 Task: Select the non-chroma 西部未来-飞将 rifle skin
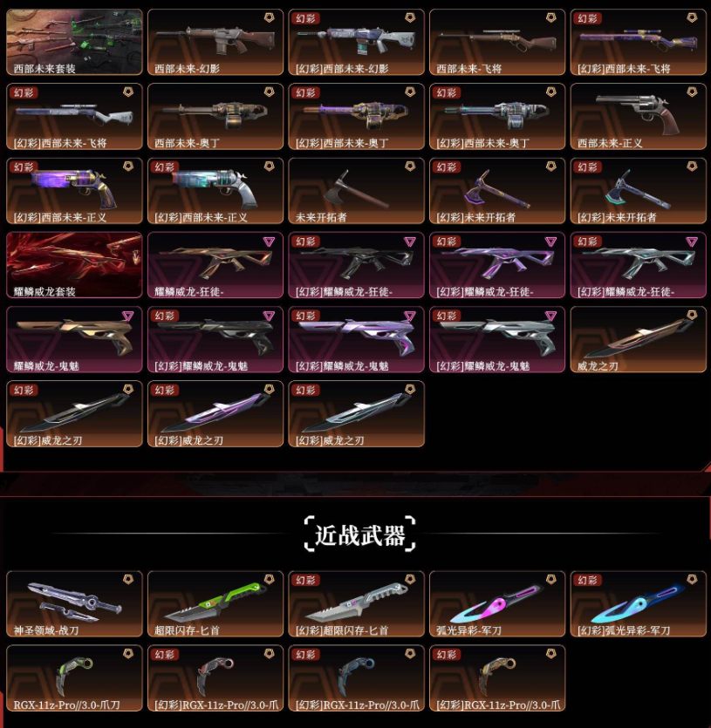[497, 42]
